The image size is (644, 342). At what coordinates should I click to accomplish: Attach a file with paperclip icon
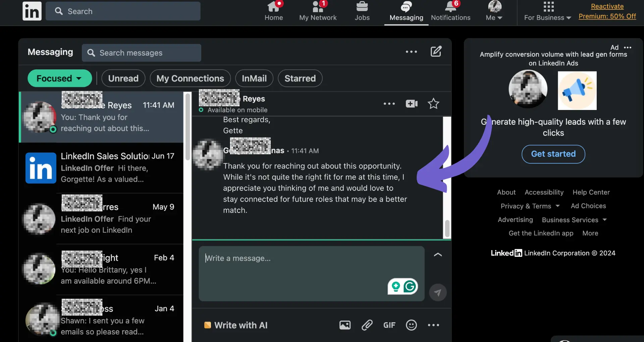[367, 325]
